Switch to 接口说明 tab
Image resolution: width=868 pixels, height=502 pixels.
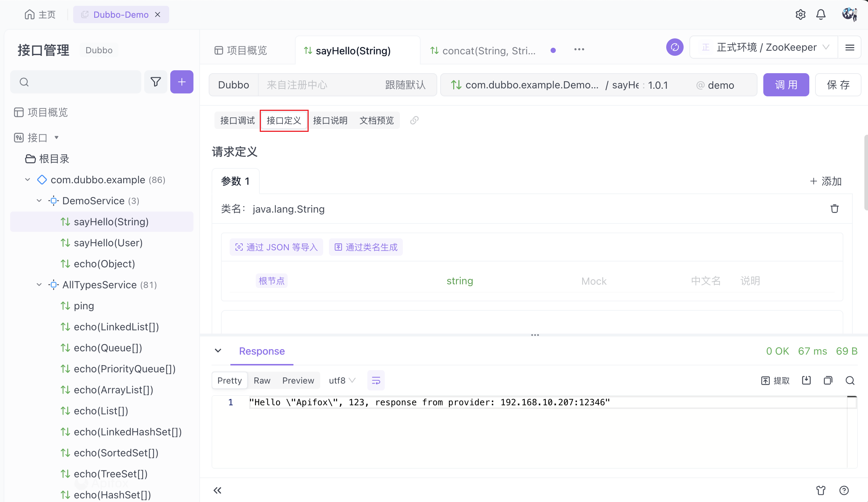coord(330,120)
